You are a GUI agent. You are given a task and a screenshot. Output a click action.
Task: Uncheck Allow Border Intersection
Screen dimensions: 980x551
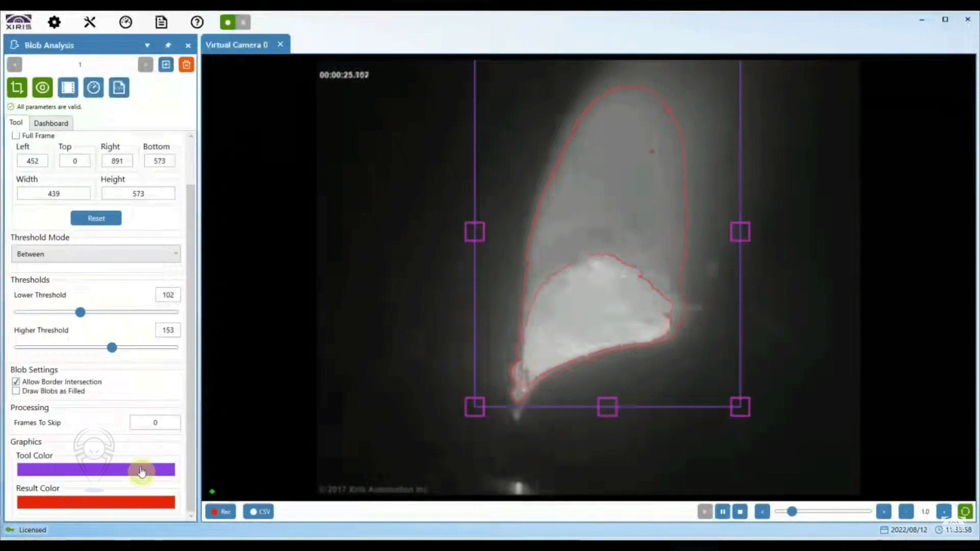pyautogui.click(x=16, y=381)
